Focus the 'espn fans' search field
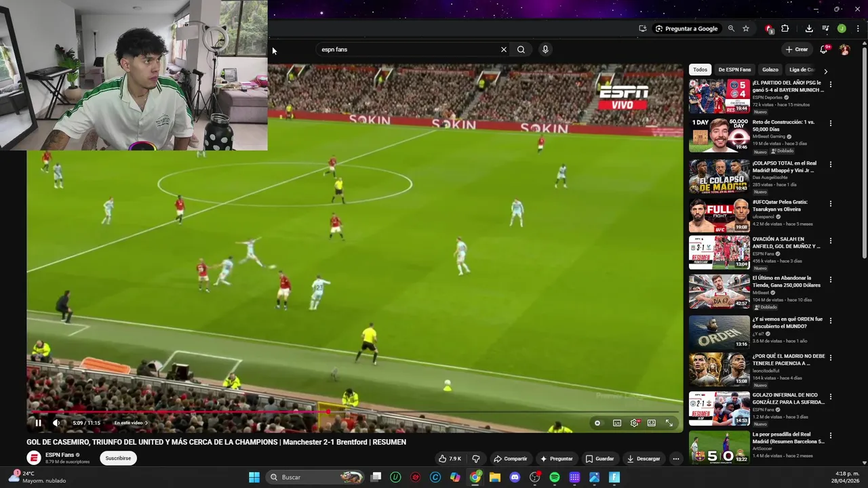The width and height of the screenshot is (868, 488). (x=408, y=49)
